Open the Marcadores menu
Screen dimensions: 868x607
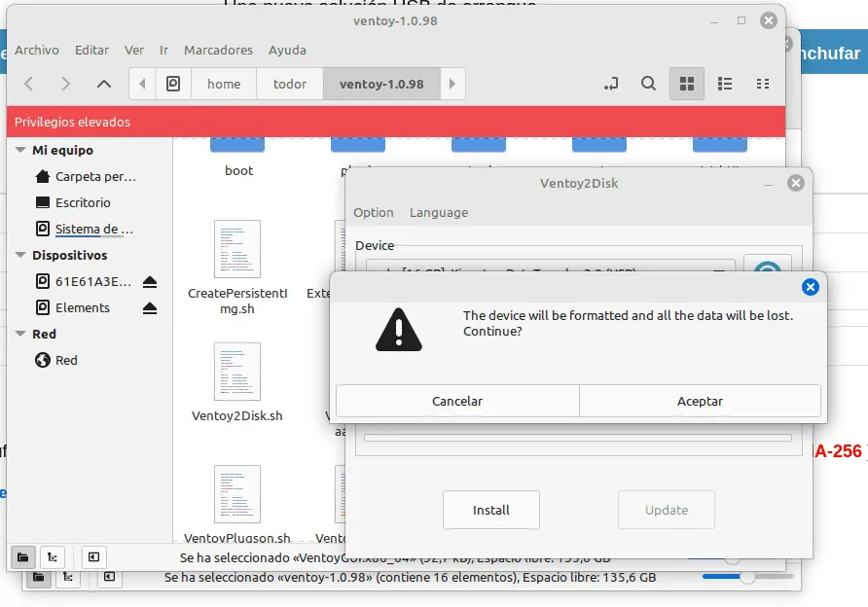coord(218,50)
